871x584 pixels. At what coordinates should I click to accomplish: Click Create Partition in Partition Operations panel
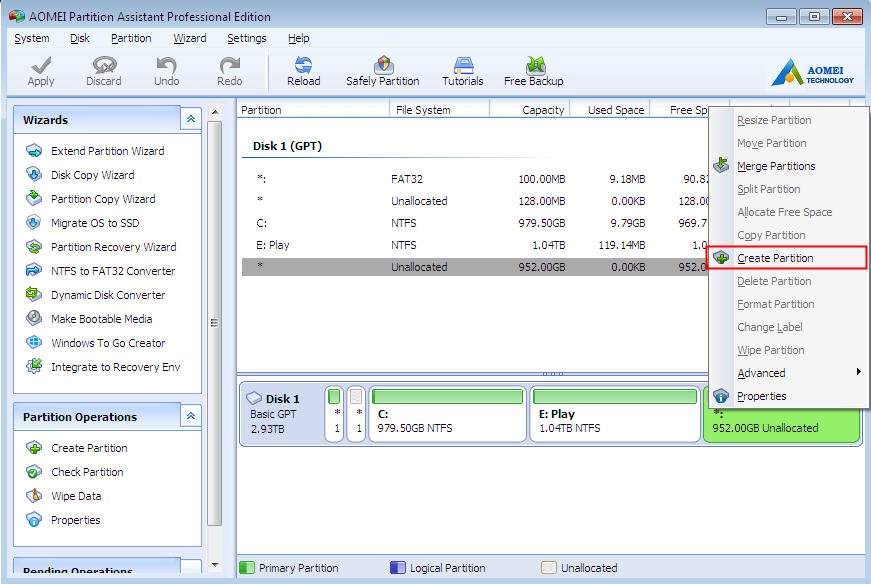[89, 448]
